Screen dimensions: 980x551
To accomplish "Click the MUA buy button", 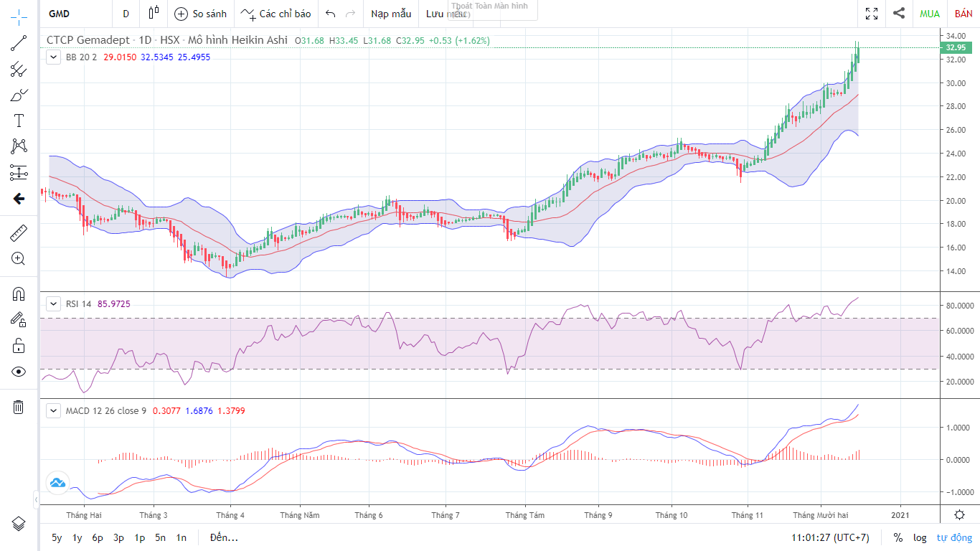I will [930, 14].
